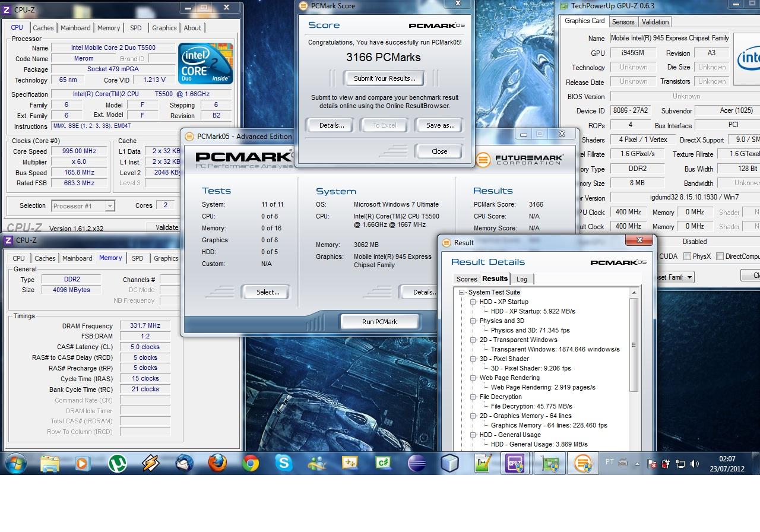This screenshot has width=760, height=532.
Task: Click Save as... in PCMark Score
Action: (x=440, y=125)
